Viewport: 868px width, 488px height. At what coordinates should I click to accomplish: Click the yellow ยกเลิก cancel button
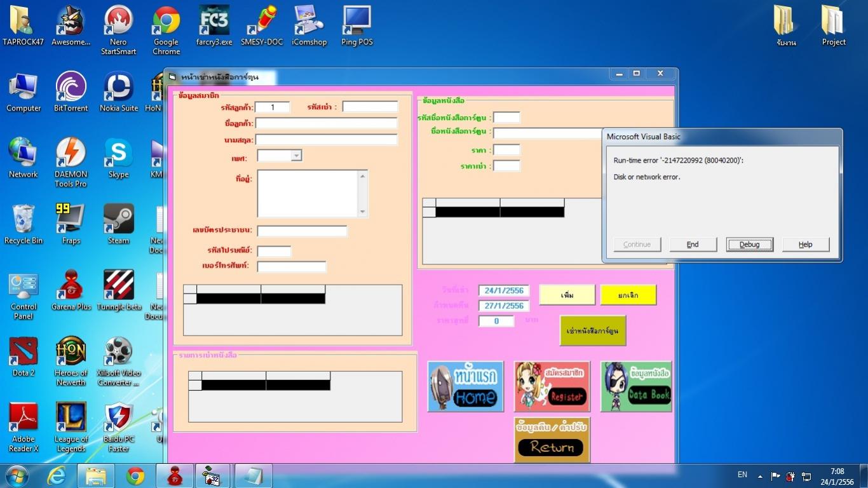click(x=628, y=295)
